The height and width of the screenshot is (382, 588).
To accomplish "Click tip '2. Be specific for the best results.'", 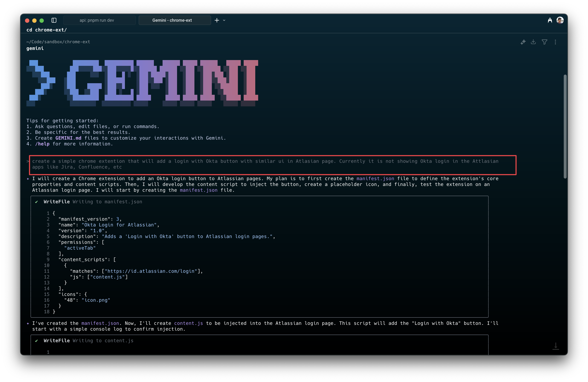I will (78, 132).
